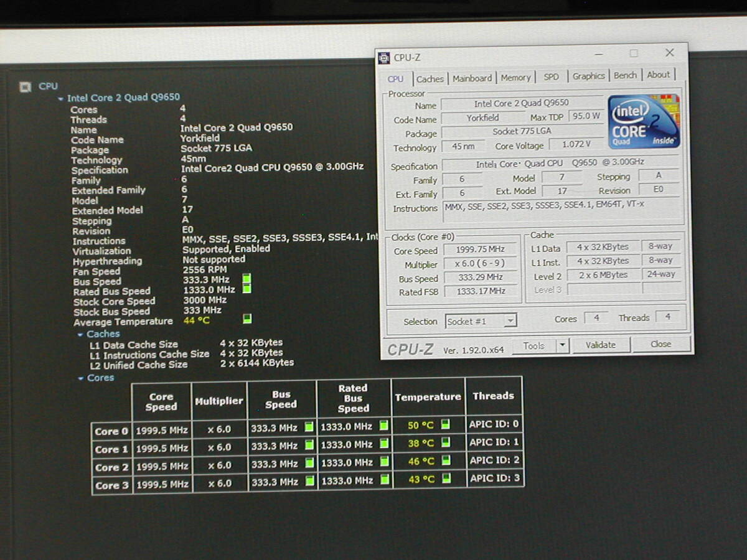
Task: Click the Core 2 multiplier x 6.0 cell
Action: coord(219,465)
